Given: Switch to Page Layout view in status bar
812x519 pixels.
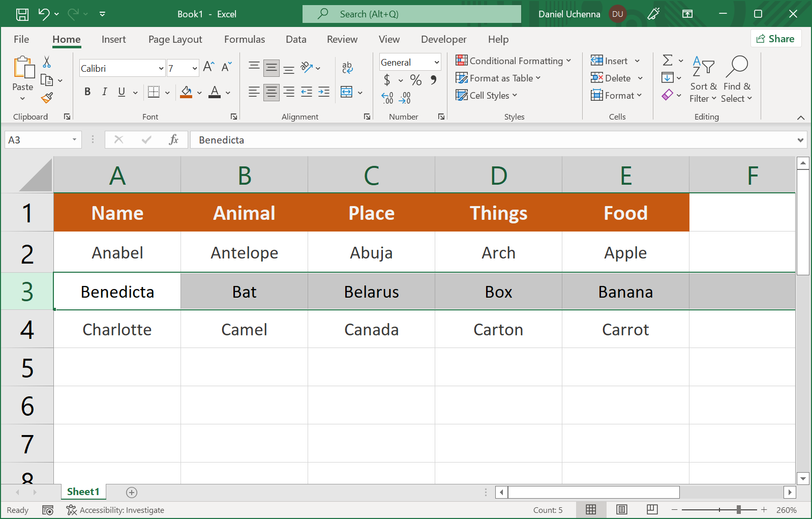Looking at the screenshot, I should pyautogui.click(x=621, y=510).
